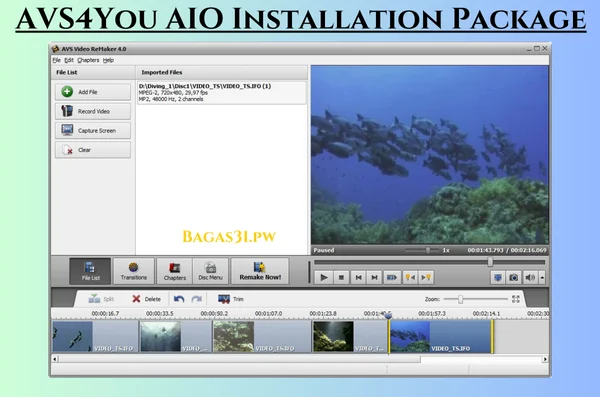This screenshot has height=397, width=600.
Task: Switch to the Transitions tab
Action: click(134, 271)
